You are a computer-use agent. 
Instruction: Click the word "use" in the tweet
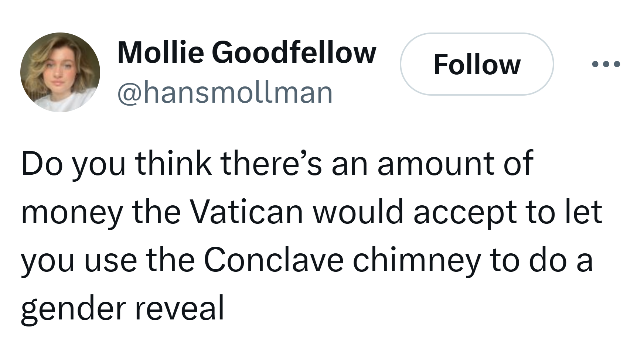click(110, 263)
